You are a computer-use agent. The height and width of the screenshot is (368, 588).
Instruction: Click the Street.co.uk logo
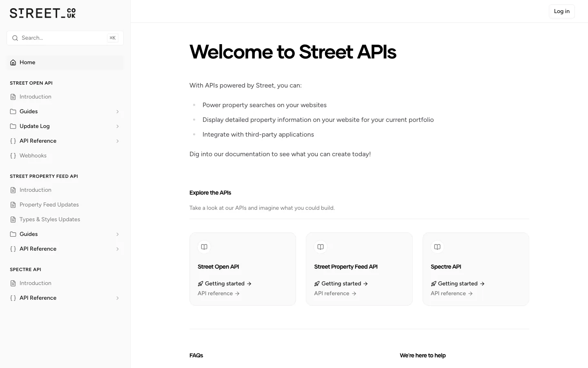pyautogui.click(x=42, y=13)
